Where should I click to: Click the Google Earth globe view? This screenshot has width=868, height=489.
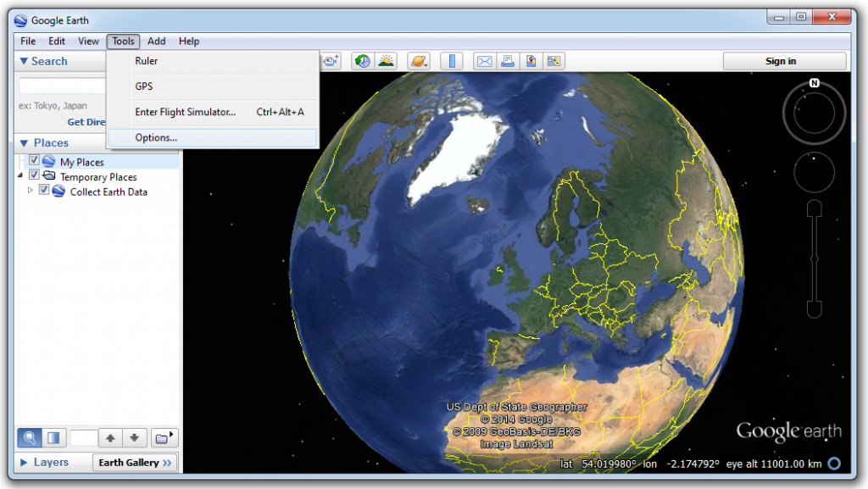pyautogui.click(x=516, y=272)
